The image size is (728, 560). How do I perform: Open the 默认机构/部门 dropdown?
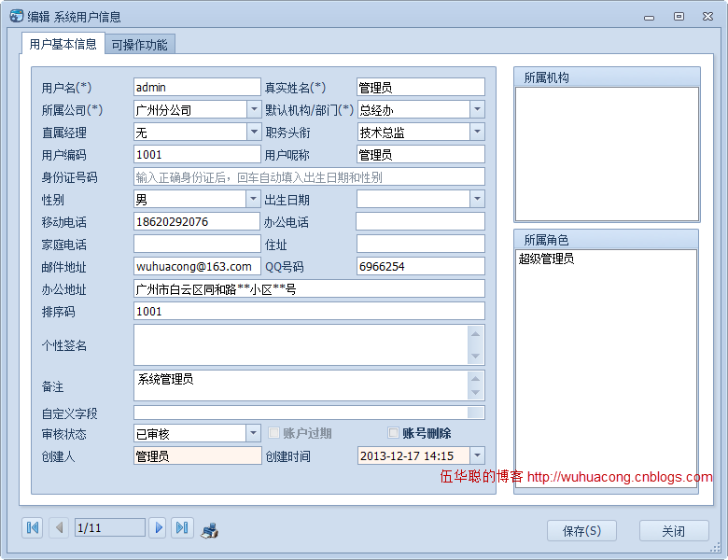pos(477,109)
